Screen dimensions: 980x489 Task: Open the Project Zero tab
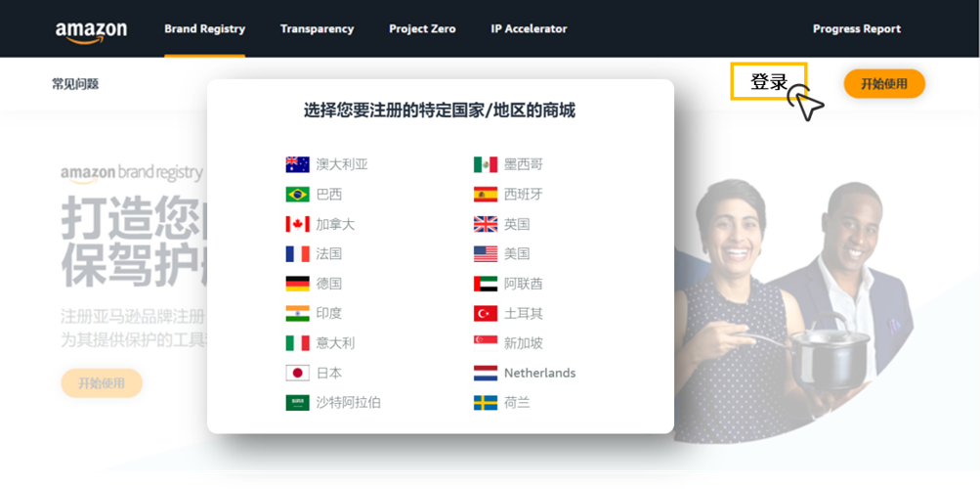(x=422, y=28)
